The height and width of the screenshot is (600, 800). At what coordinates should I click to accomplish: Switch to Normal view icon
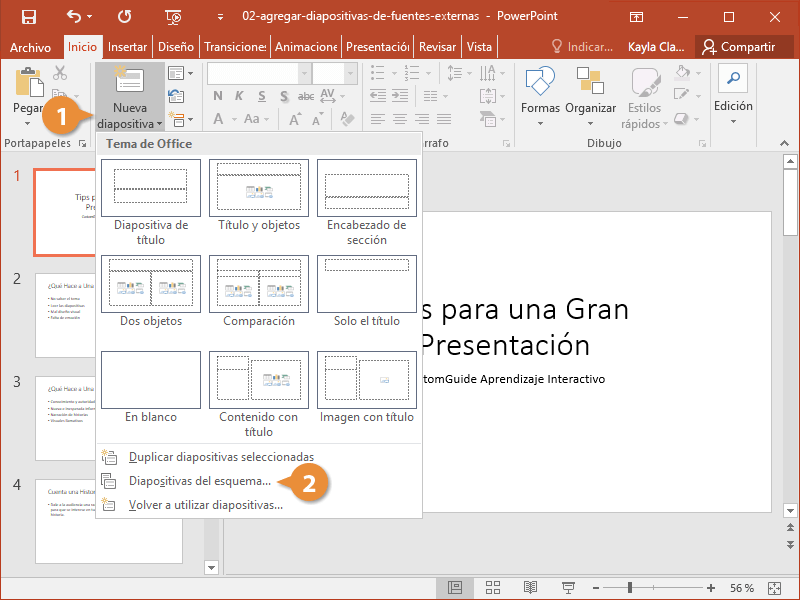pos(455,588)
